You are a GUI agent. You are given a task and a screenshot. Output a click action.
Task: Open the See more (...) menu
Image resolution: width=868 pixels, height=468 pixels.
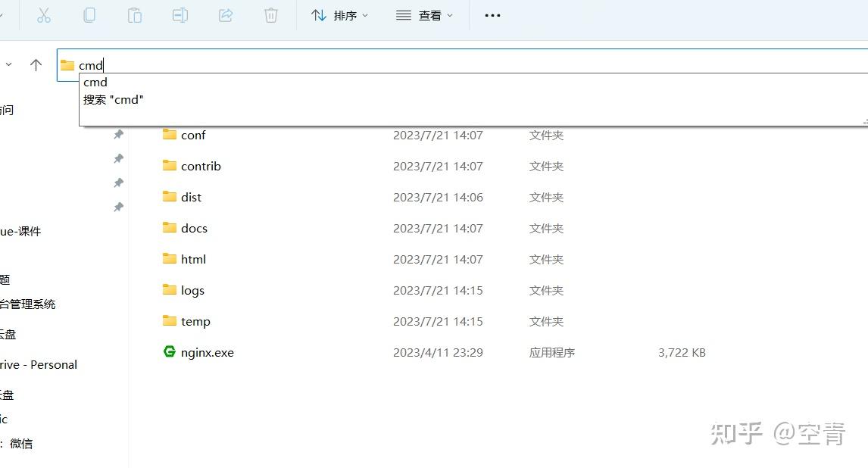pyautogui.click(x=492, y=15)
